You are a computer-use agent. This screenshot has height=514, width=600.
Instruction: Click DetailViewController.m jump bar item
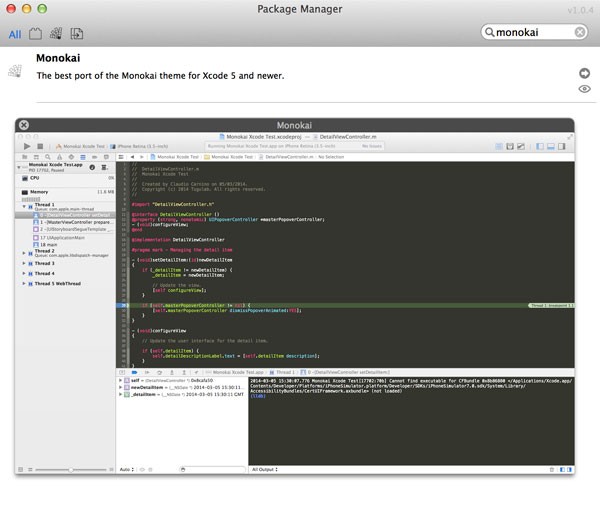coord(286,157)
